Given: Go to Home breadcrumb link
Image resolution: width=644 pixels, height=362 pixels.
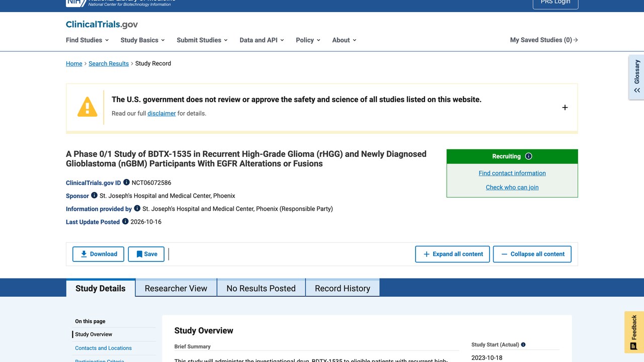Looking at the screenshot, I should click(74, 63).
